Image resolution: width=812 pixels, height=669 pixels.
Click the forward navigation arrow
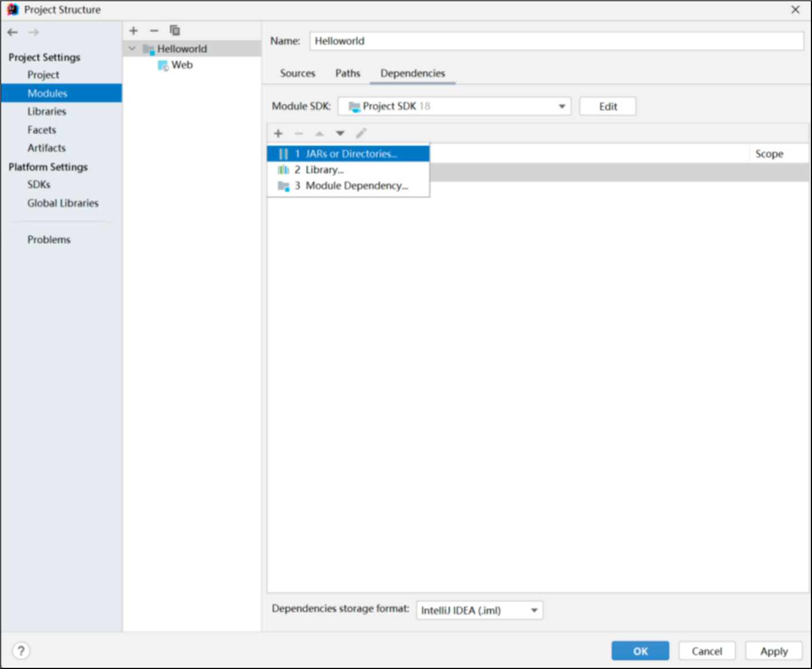point(34,32)
